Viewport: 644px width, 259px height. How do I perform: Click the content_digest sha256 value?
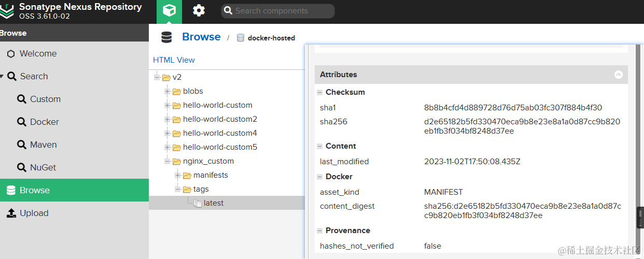[522, 211]
